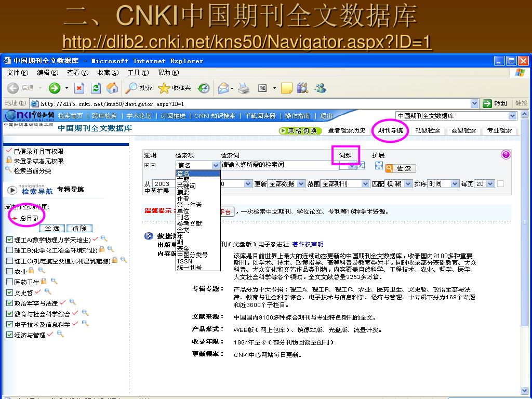Switch to the 期刊导航 tab
This screenshot has height=399, width=532.
[390, 130]
